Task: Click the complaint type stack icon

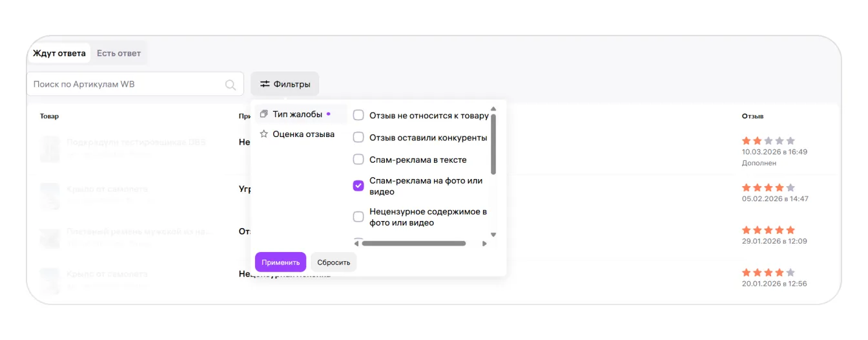Action: click(263, 114)
